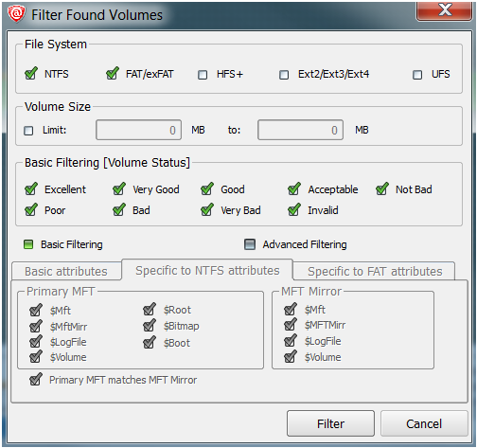This screenshot has width=477, height=448.
Task: Toggle MFT Mirror $LogFile checkbox
Action: (x=291, y=341)
